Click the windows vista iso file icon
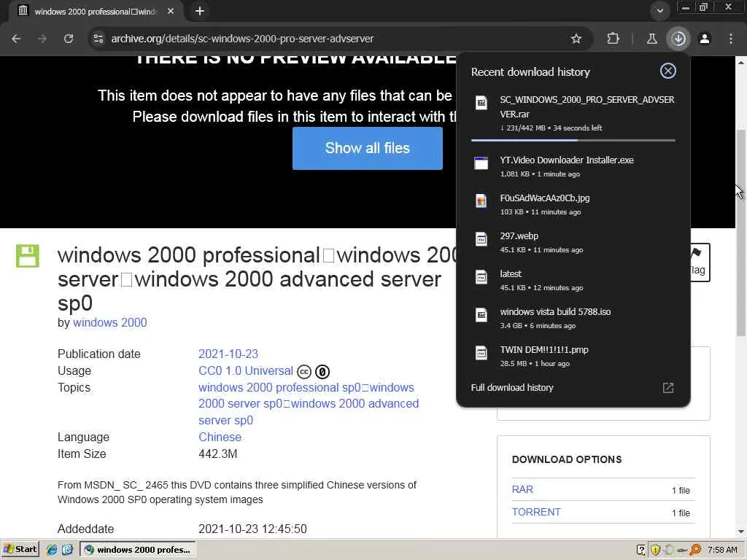The width and height of the screenshot is (747, 560). (481, 314)
